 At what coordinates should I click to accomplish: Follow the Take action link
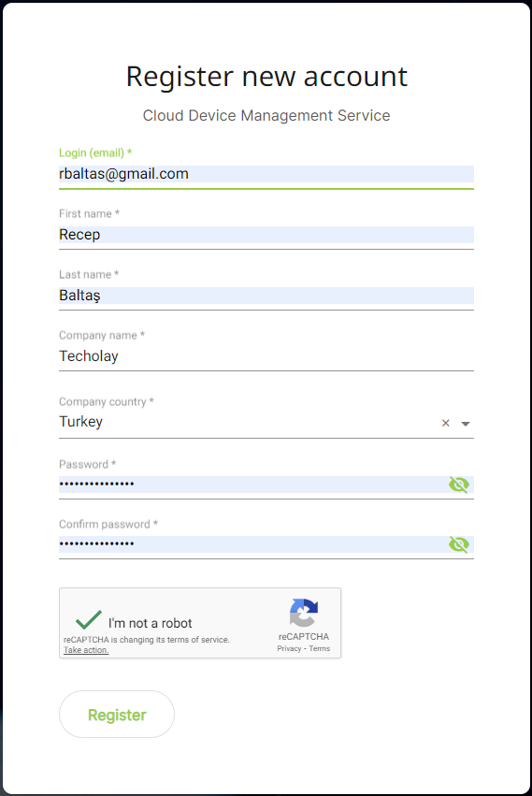86,650
